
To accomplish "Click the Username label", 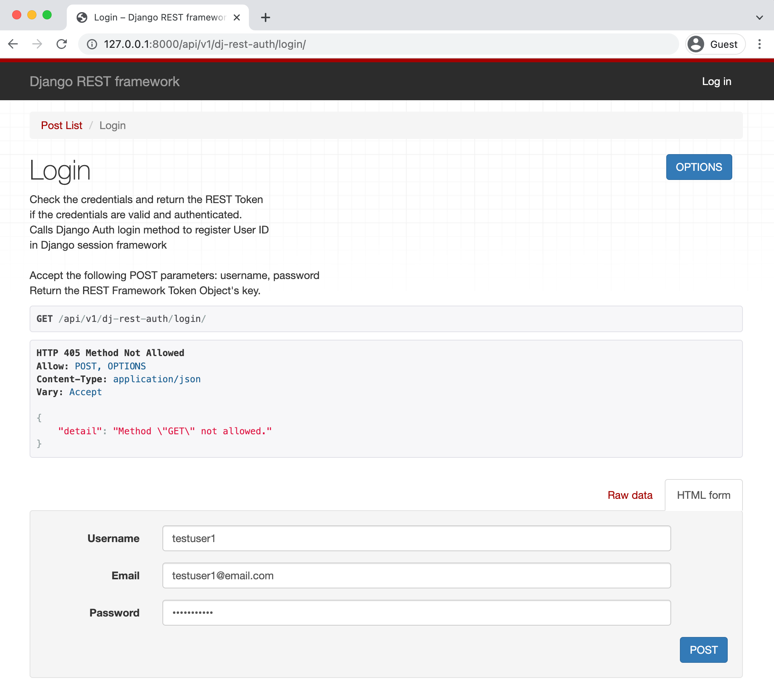I will point(113,538).
